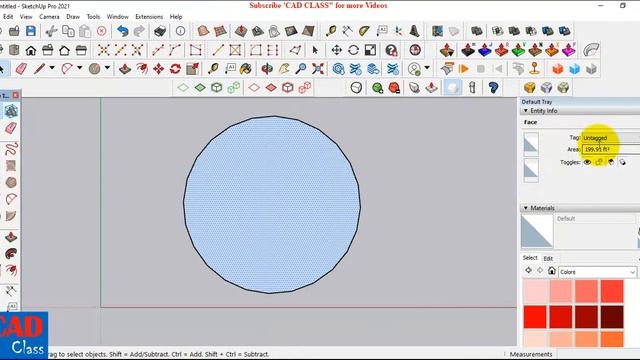Image resolution: width=640 pixels, height=360 pixels.
Task: Select the Paint Bucket tool icon
Action: [x=246, y=69]
